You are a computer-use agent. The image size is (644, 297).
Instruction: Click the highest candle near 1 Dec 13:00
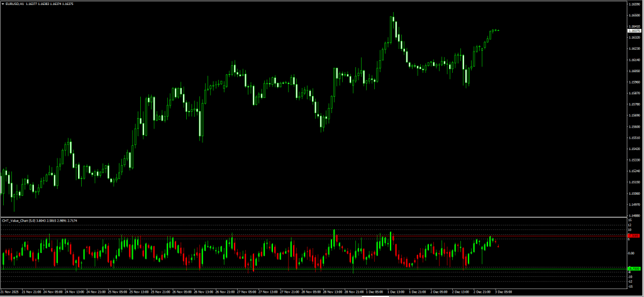[x=392, y=19]
